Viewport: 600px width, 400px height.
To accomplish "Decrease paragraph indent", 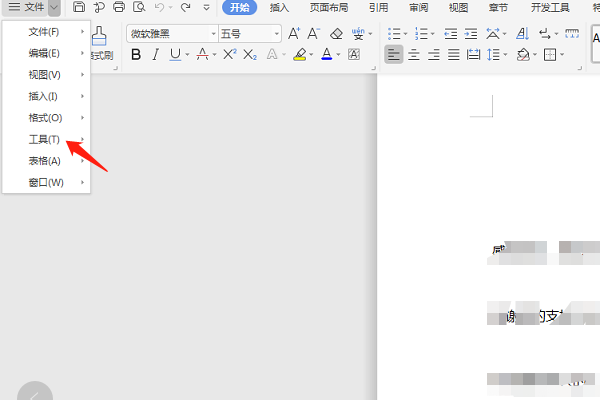I will pos(451,34).
